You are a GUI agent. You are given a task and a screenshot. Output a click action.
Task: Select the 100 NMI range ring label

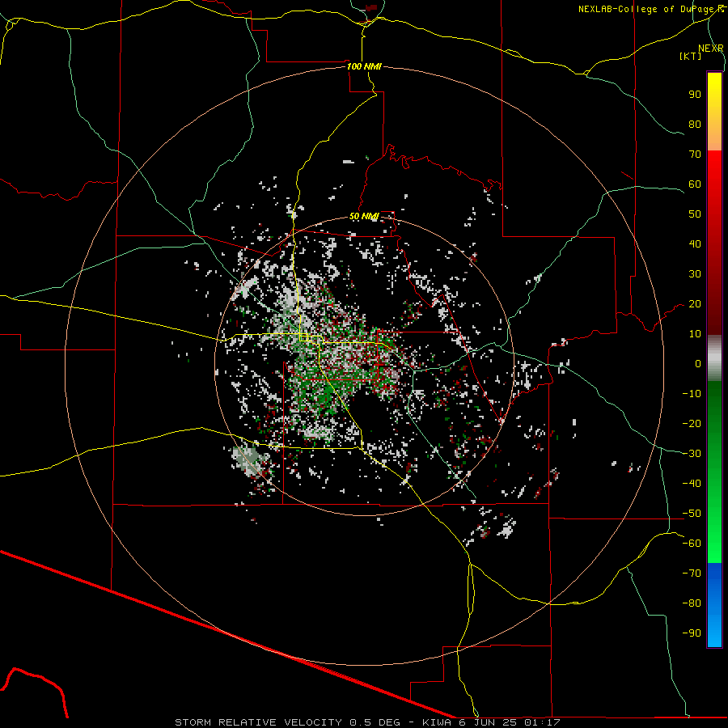point(364,66)
